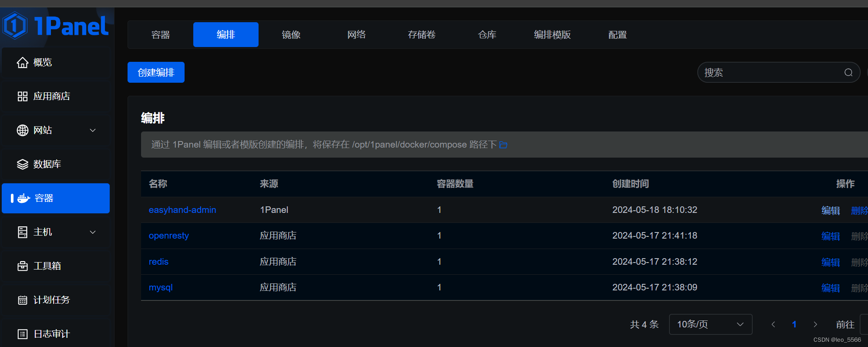This screenshot has height=347, width=868.
Task: Edit the easyhand-admin compose
Action: 831,210
